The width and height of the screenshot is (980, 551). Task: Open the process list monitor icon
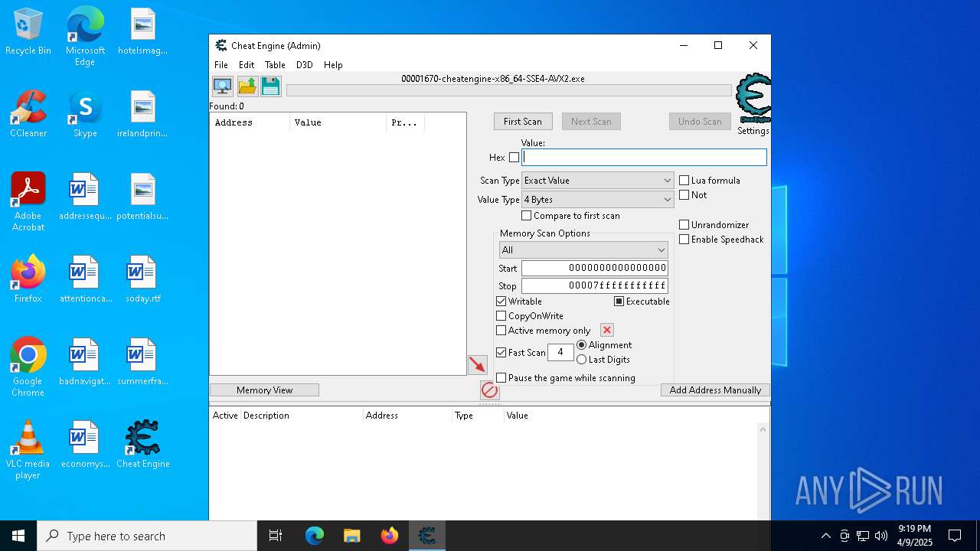pyautogui.click(x=223, y=86)
